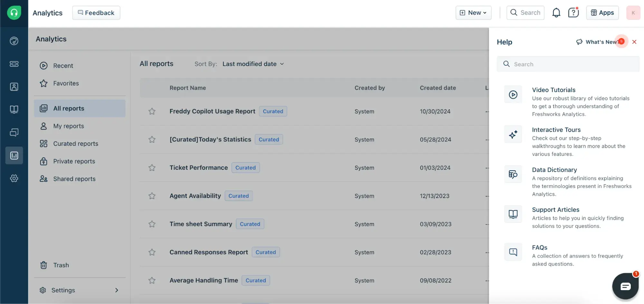
Task: Open the Analytics icon in left sidebar
Action: click(x=14, y=156)
